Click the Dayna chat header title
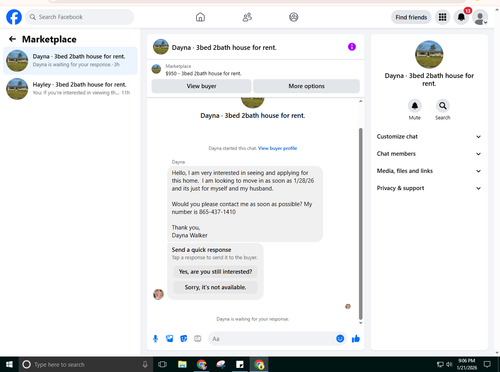Viewport: 500px width, 372px height. 224,48
